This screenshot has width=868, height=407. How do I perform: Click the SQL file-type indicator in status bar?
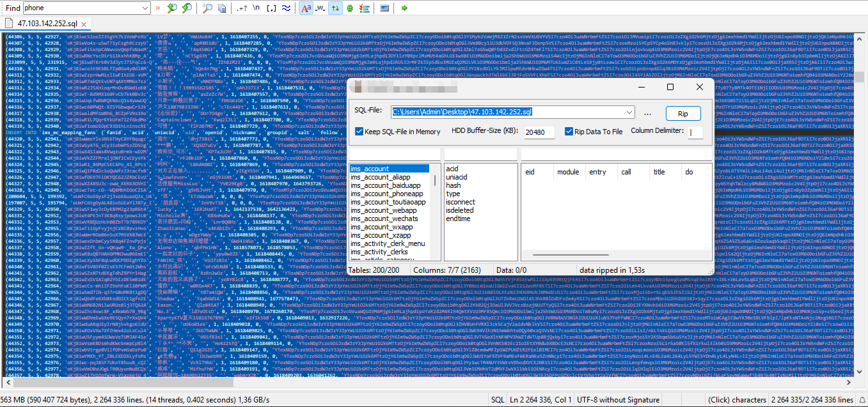coord(497,400)
